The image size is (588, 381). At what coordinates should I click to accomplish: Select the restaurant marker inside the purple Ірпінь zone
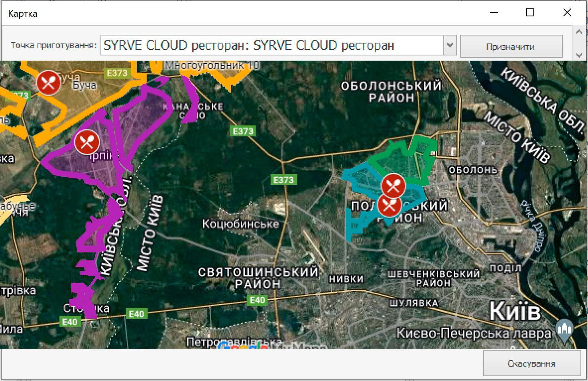[x=87, y=142]
